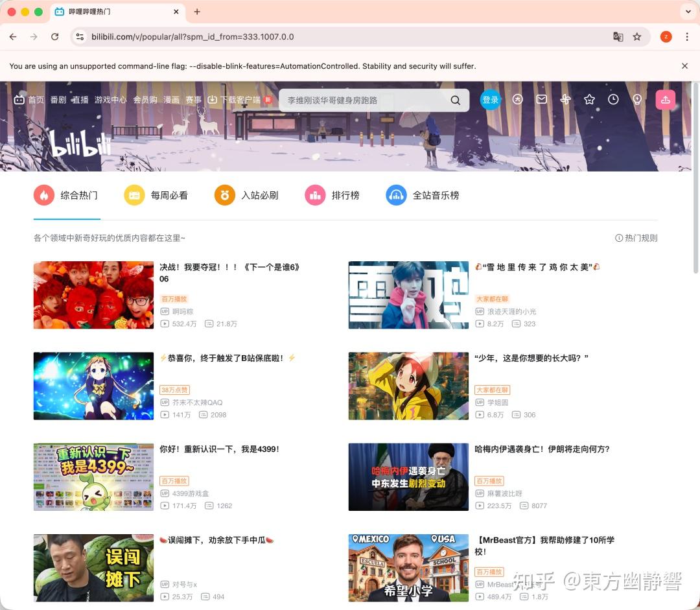Open the 大会员 header icon
The height and width of the screenshot is (610, 700).
point(517,100)
